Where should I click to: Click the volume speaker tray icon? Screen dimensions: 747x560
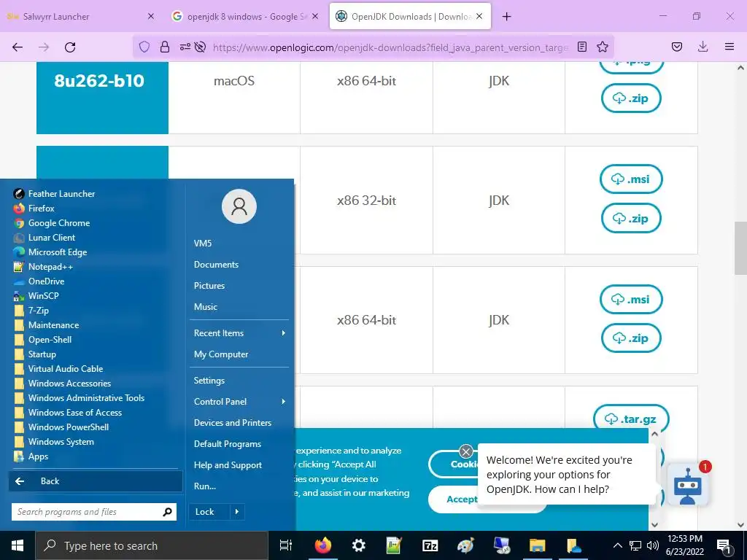point(653,545)
